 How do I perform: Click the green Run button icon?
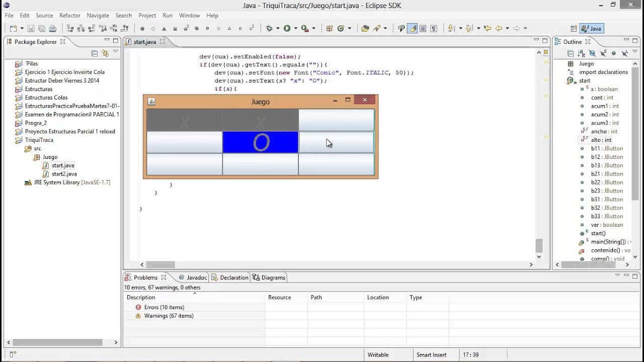287,29
